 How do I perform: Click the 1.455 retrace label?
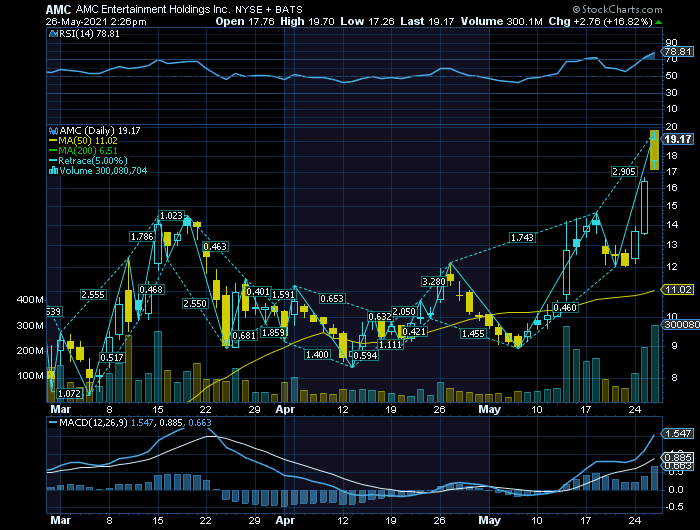(x=473, y=334)
